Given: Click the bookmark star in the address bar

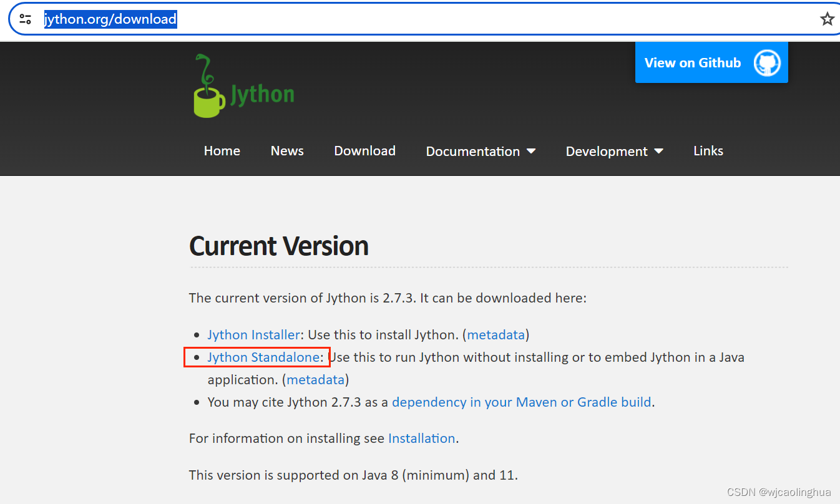Looking at the screenshot, I should pos(827,19).
